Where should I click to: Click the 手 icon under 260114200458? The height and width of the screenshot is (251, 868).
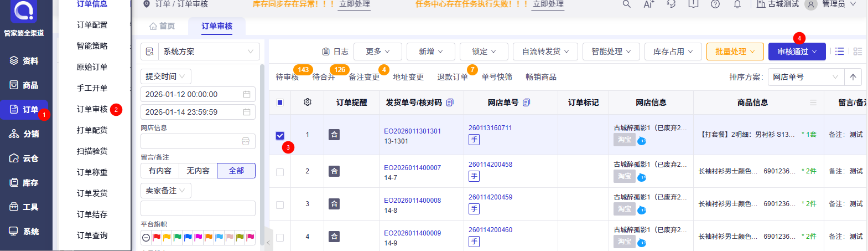tap(474, 176)
